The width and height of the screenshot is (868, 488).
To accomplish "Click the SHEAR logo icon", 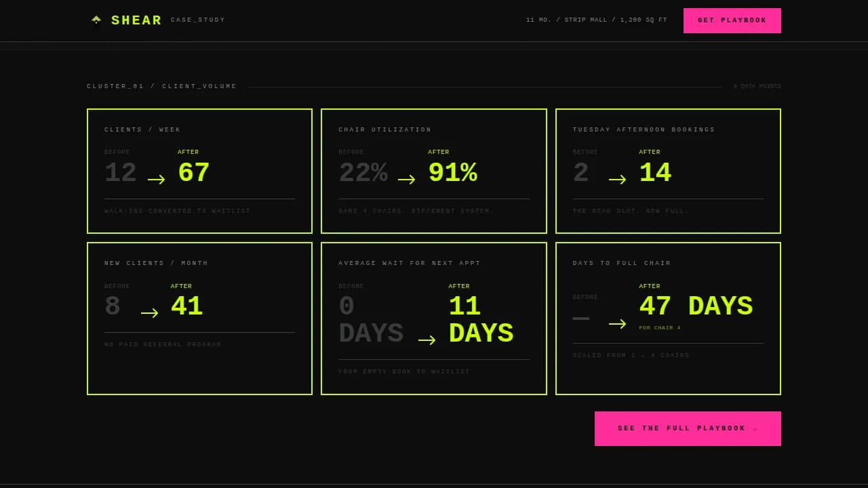I will 96,20.
